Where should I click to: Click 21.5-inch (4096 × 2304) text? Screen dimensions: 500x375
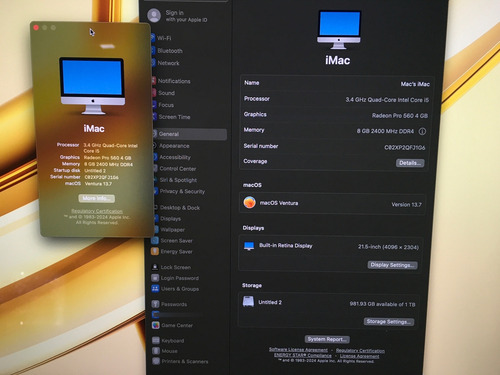388,247
